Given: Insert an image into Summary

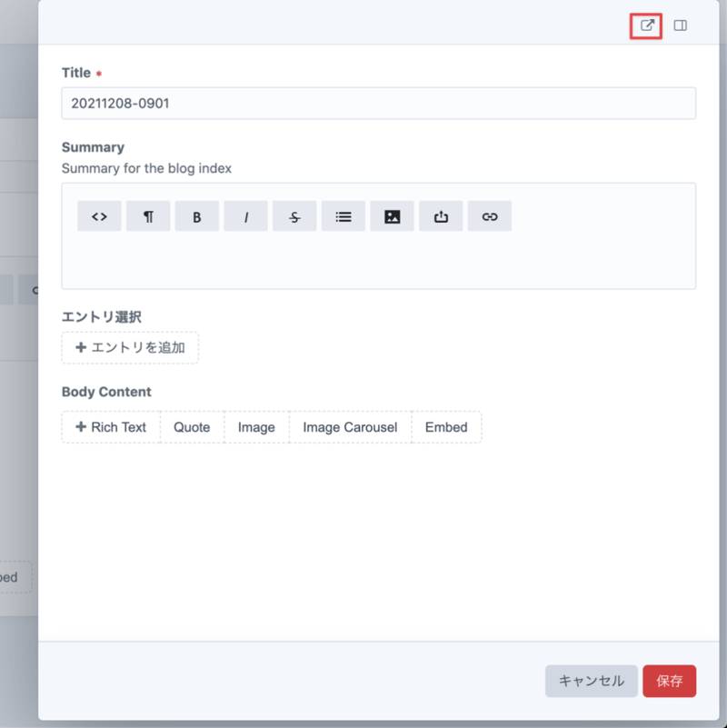Looking at the screenshot, I should [x=393, y=216].
